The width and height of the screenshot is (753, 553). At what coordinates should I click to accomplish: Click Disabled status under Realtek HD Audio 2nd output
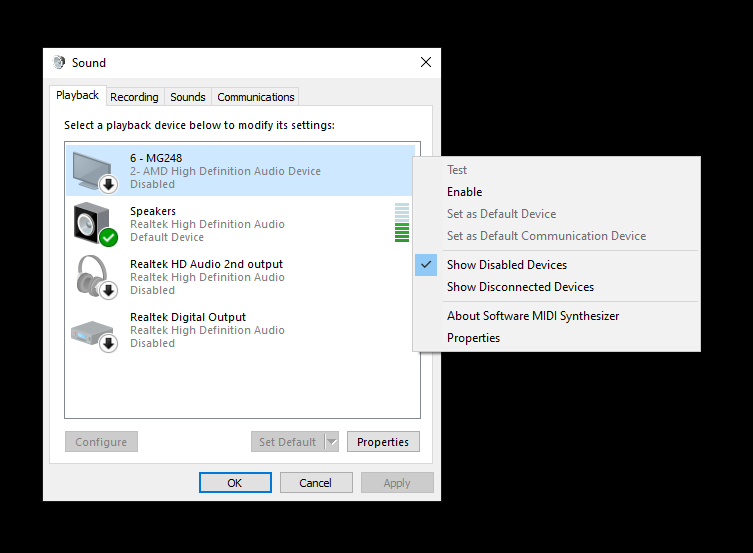(x=152, y=290)
